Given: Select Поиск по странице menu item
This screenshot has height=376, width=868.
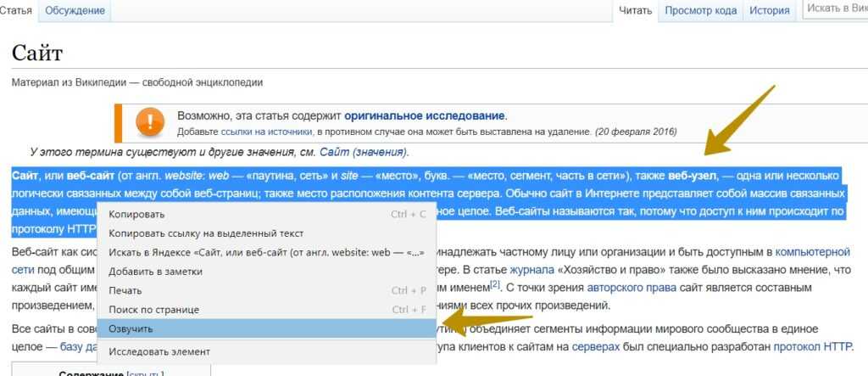Looking at the screenshot, I should click(x=153, y=309).
